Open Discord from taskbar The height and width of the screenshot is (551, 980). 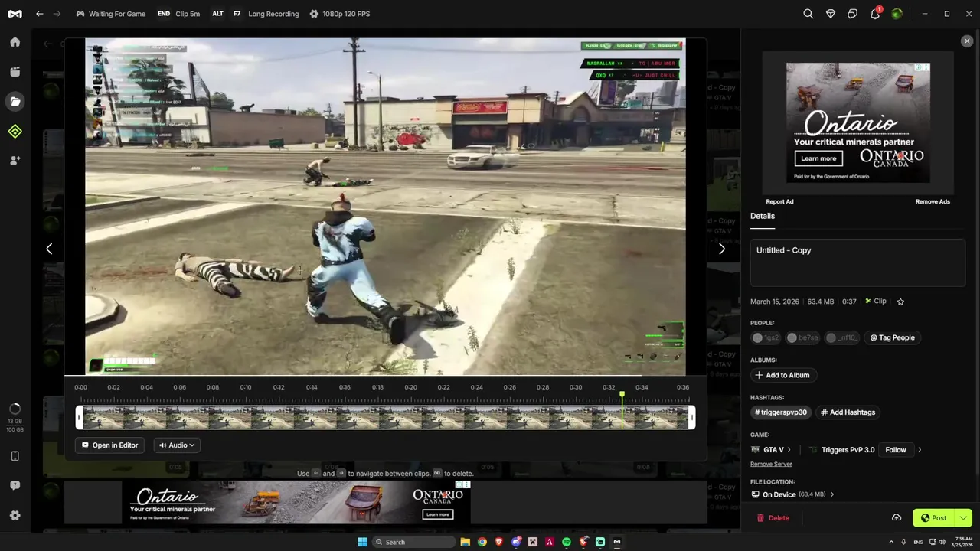[x=516, y=542]
